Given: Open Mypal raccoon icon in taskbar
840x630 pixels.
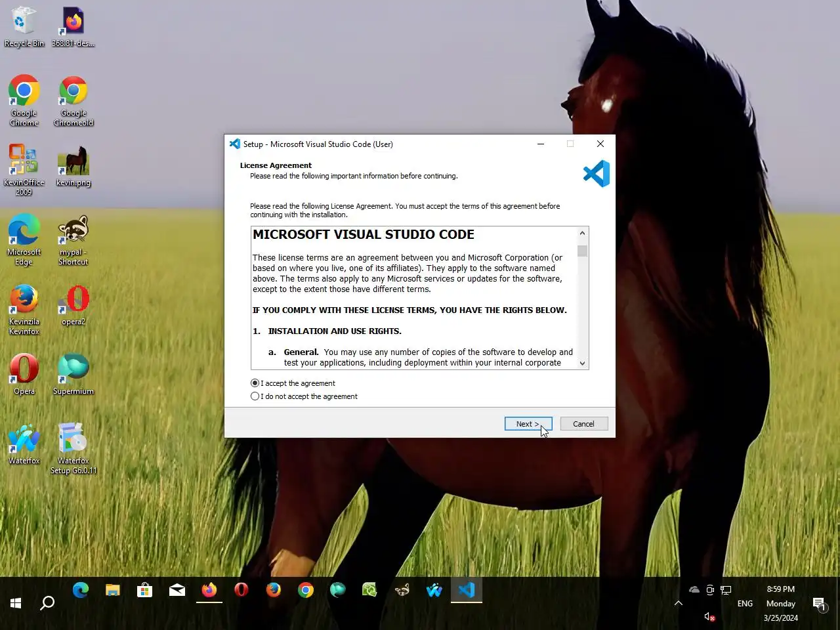Looking at the screenshot, I should [x=402, y=590].
